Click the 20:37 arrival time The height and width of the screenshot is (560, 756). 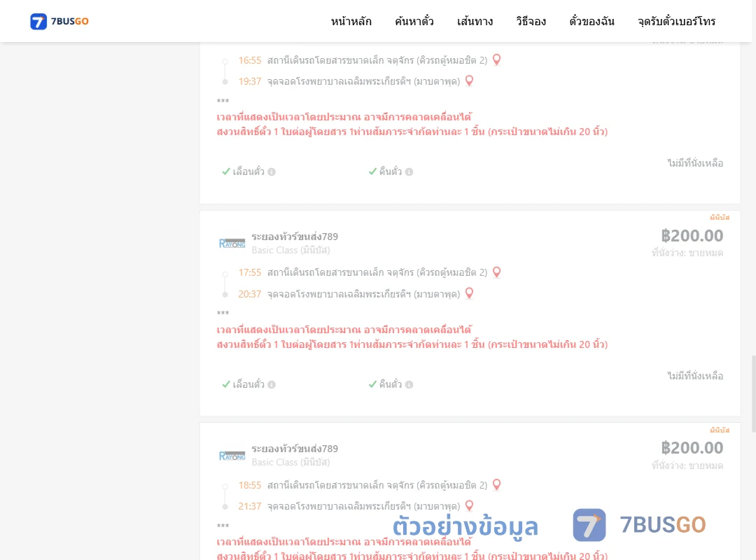pyautogui.click(x=250, y=294)
